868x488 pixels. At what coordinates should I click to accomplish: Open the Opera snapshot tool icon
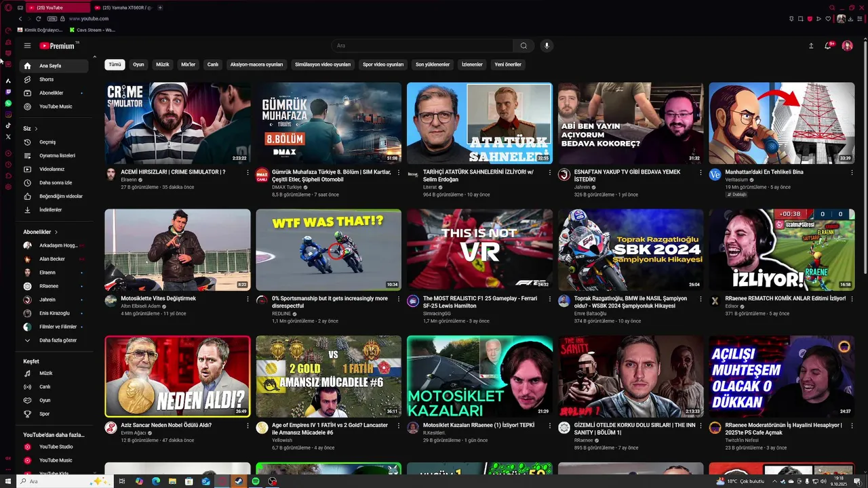click(x=801, y=18)
